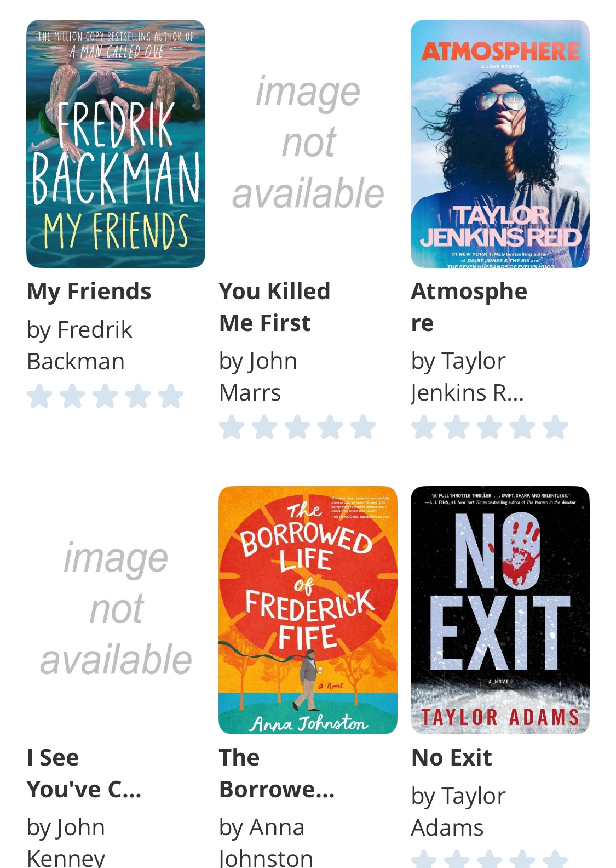Image resolution: width=616 pixels, height=868 pixels.
Task: Open the My Friends title link
Action: click(x=89, y=292)
